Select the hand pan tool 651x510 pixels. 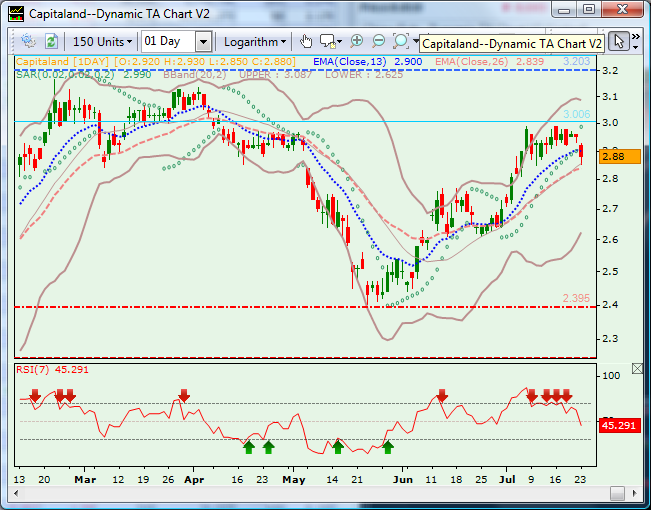(306, 41)
